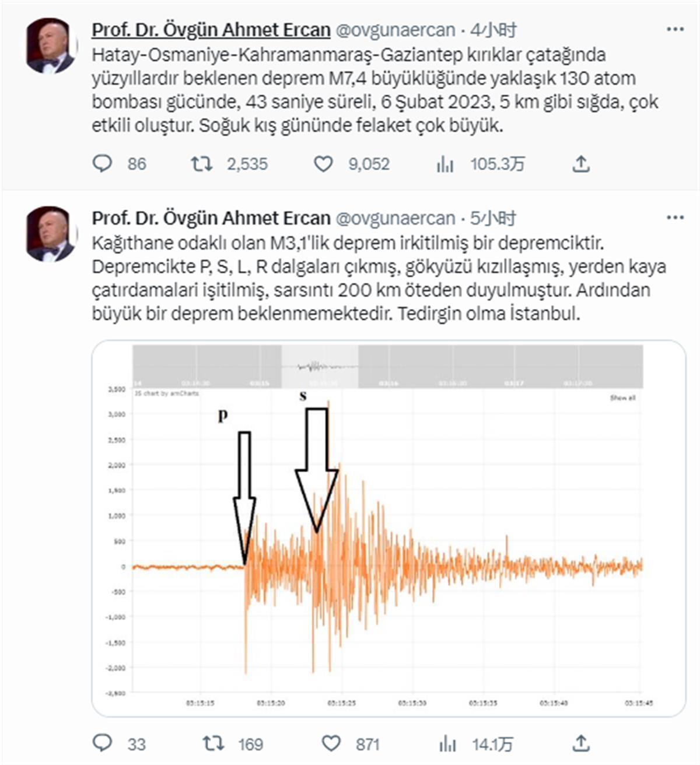Open @ovgunaercan handle on second tweet

pyautogui.click(x=396, y=218)
